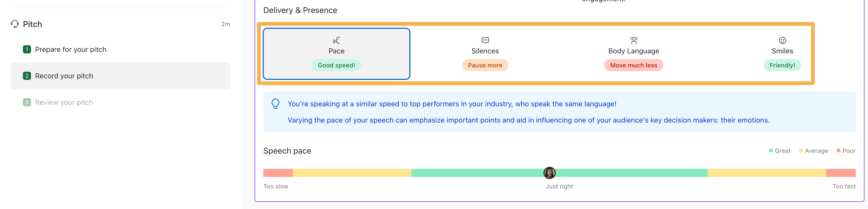Click the Pitch headset icon

coord(14,24)
